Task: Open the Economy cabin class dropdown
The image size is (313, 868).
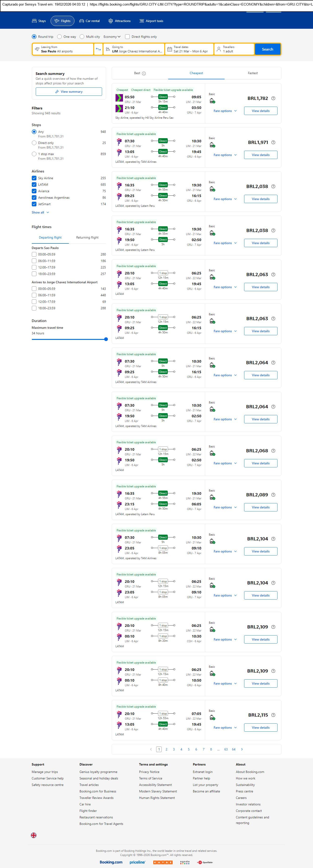Action: (x=112, y=37)
